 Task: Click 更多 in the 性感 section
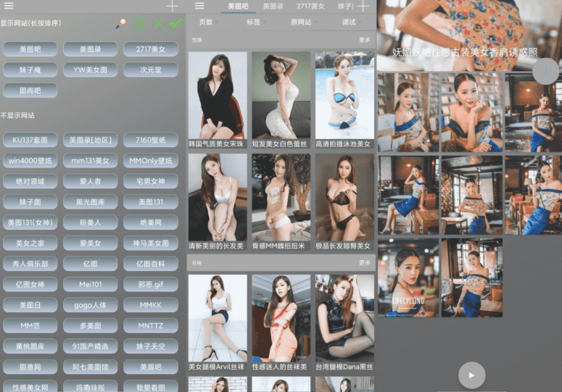pos(365,40)
